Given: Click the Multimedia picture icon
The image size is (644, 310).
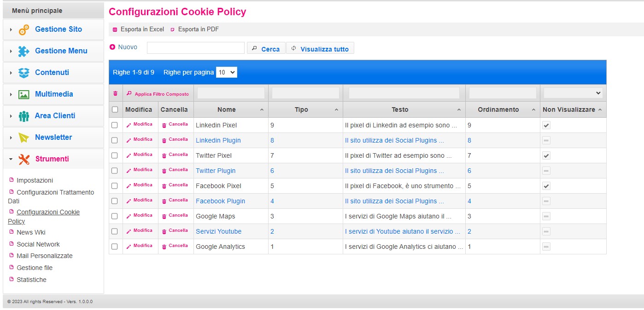Looking at the screenshot, I should [24, 94].
